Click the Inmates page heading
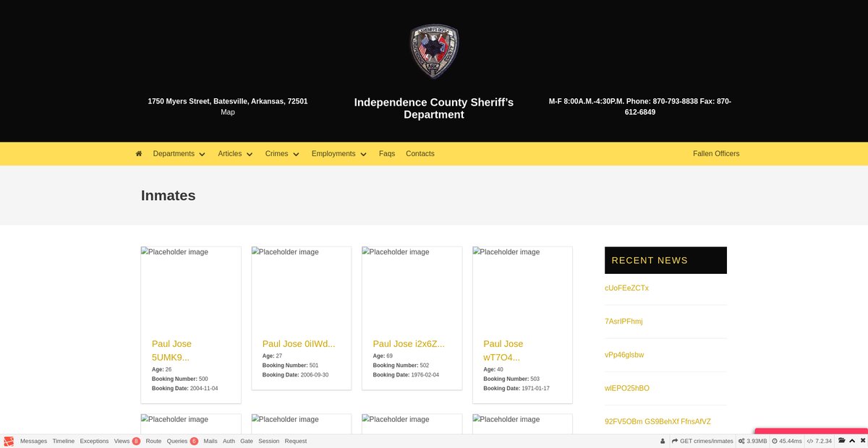The width and height of the screenshot is (868, 448). pos(168,195)
